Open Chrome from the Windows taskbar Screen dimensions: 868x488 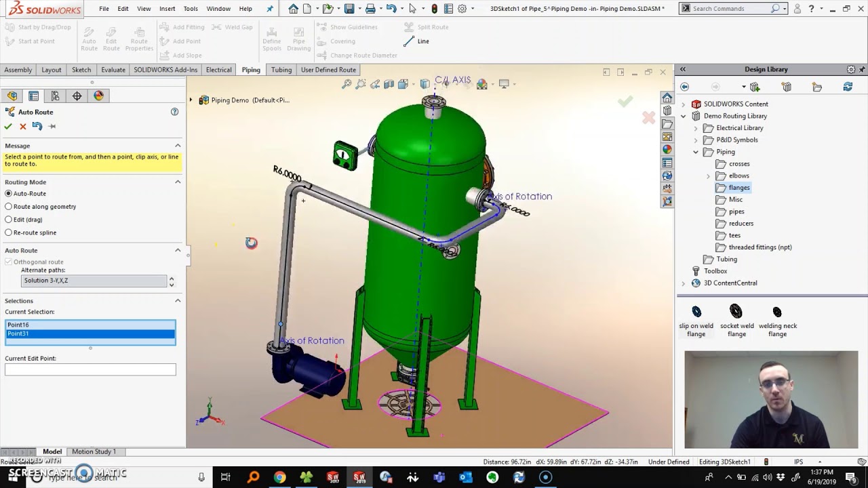pyautogui.click(x=279, y=477)
